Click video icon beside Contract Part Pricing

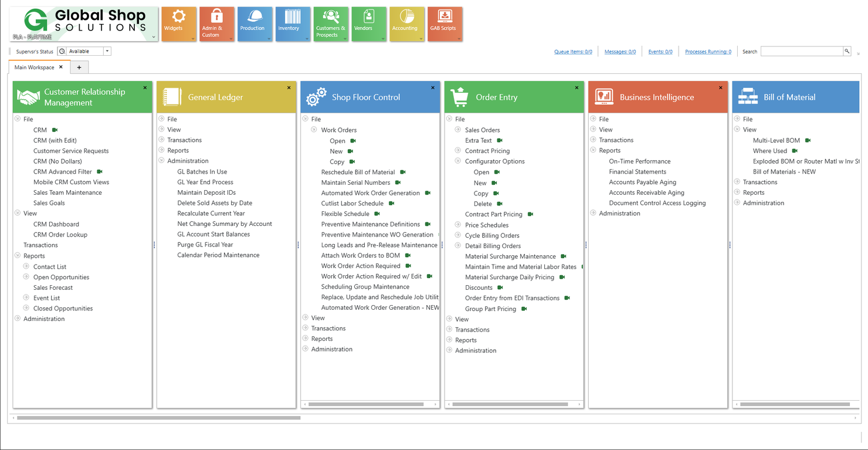tap(530, 214)
